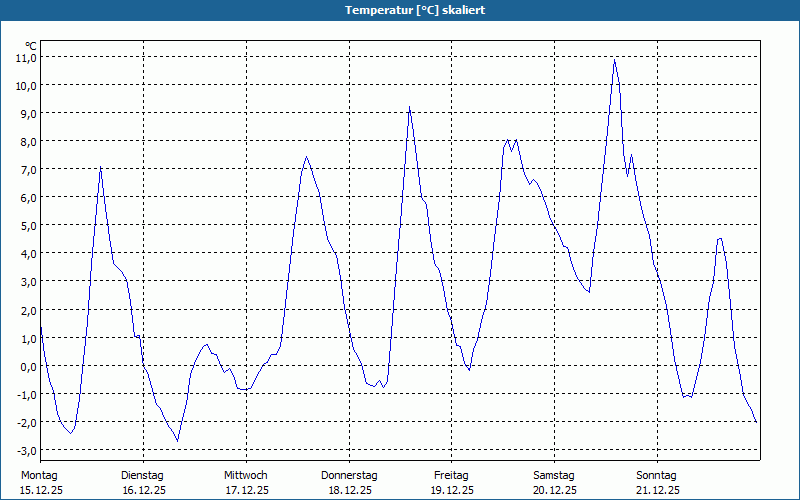Click the '19.12.25' date label
Image resolution: width=800 pixels, height=500 pixels.
click(x=452, y=491)
